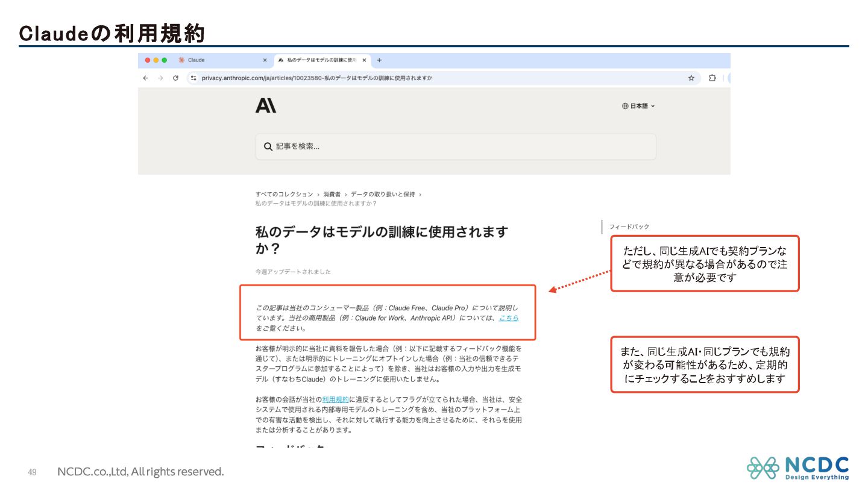Open the データの取り扱いと保持 breadcrumb
Image resolution: width=868 pixels, height=488 pixels.
[383, 194]
